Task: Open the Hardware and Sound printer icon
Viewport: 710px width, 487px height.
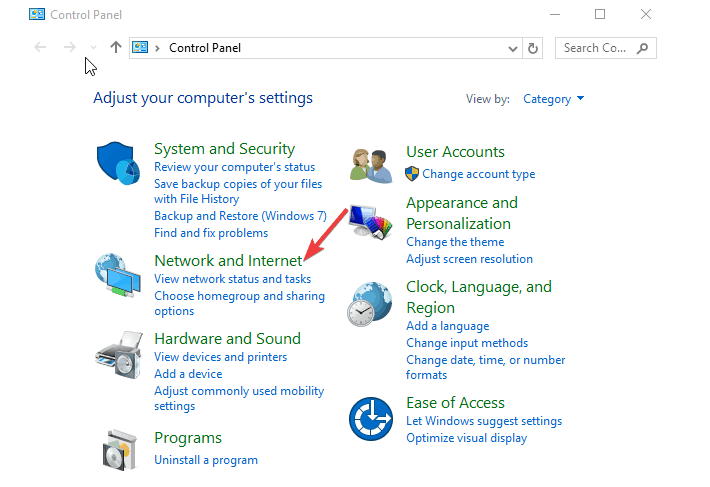Action: [119, 354]
